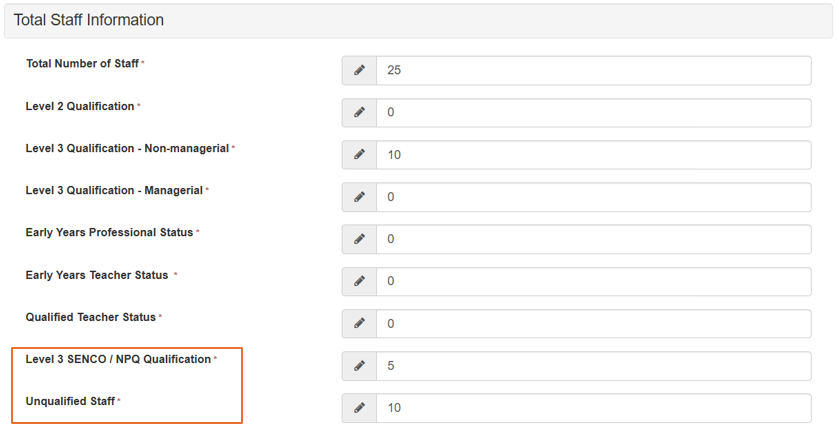837x430 pixels.
Task: Focus Early Years Professional Status input
Action: [593, 239]
